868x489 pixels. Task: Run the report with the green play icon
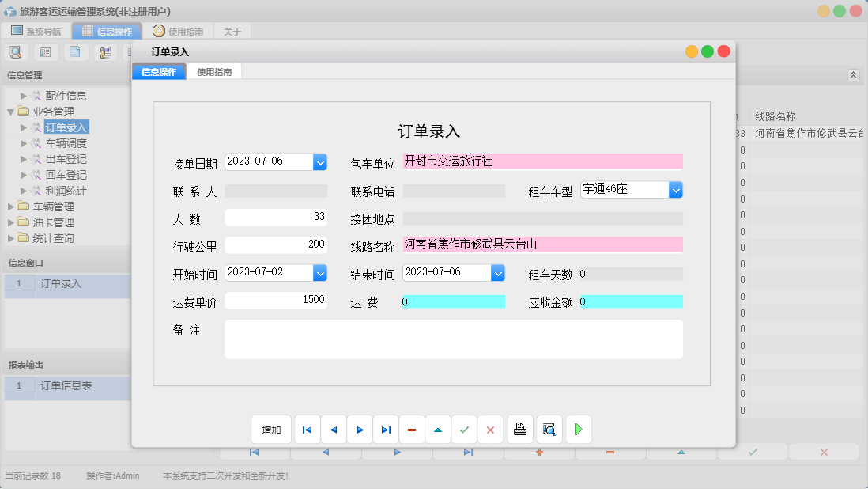click(578, 429)
